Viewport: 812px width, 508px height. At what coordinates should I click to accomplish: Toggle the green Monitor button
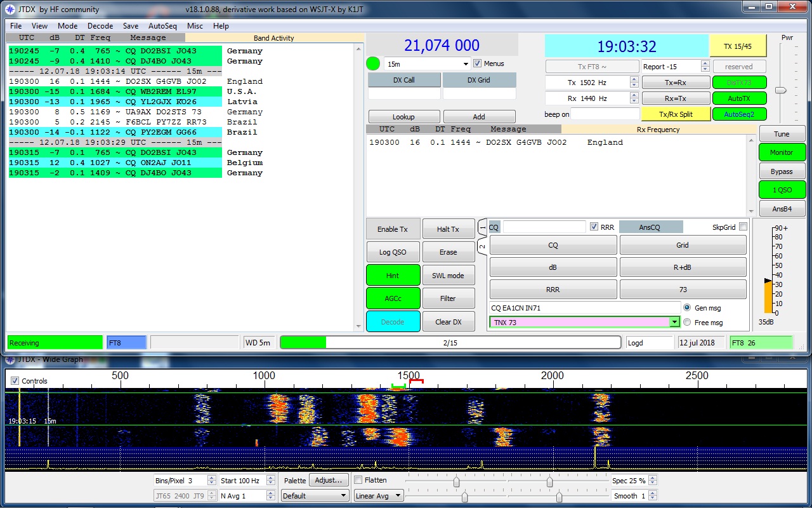[782, 152]
